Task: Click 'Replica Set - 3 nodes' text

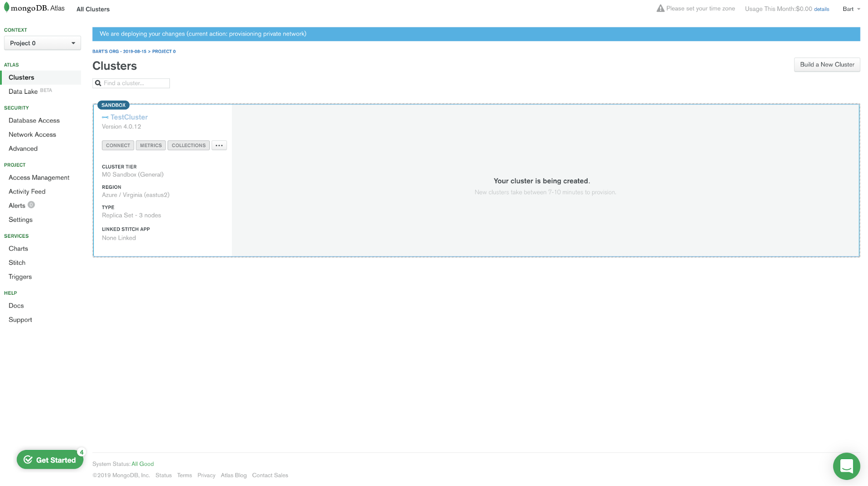Action: click(132, 215)
